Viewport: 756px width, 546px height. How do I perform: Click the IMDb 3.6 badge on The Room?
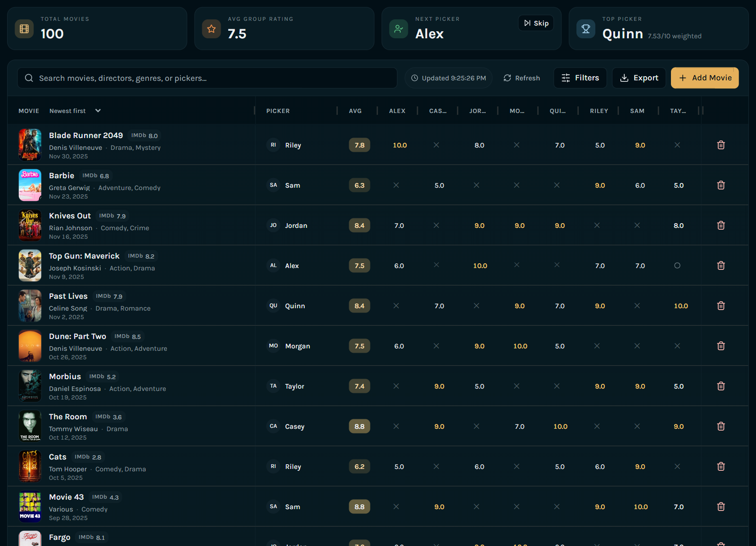(109, 417)
